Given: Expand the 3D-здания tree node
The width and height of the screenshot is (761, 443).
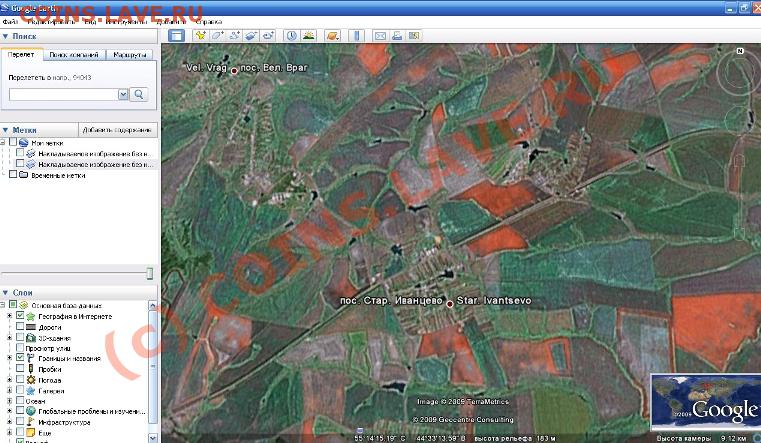Looking at the screenshot, I should coord(9,338).
